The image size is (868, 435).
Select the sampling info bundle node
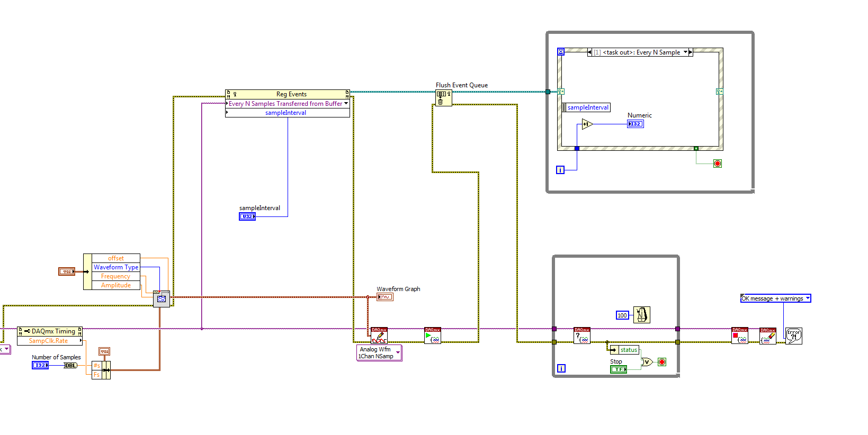(101, 370)
